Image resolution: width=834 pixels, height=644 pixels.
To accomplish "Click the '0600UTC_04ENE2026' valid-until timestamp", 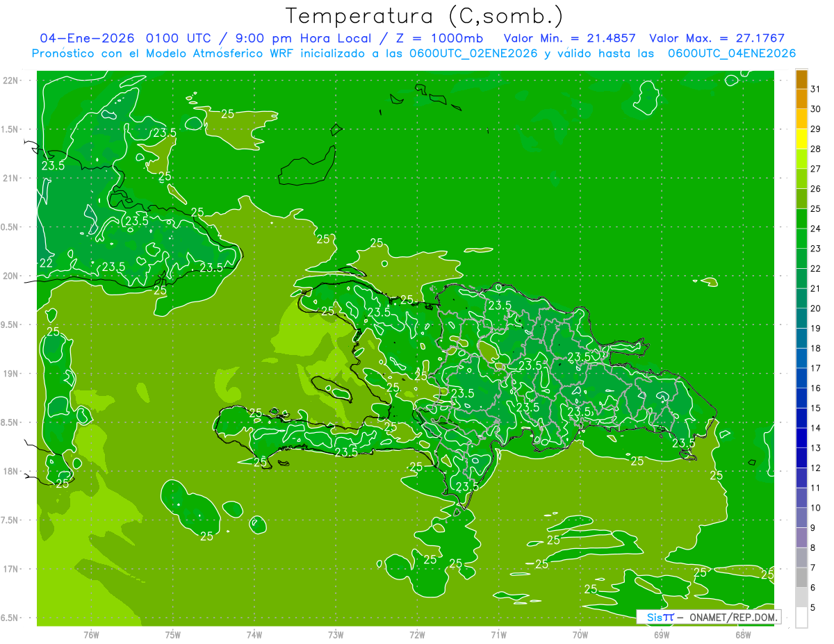I will [732, 53].
